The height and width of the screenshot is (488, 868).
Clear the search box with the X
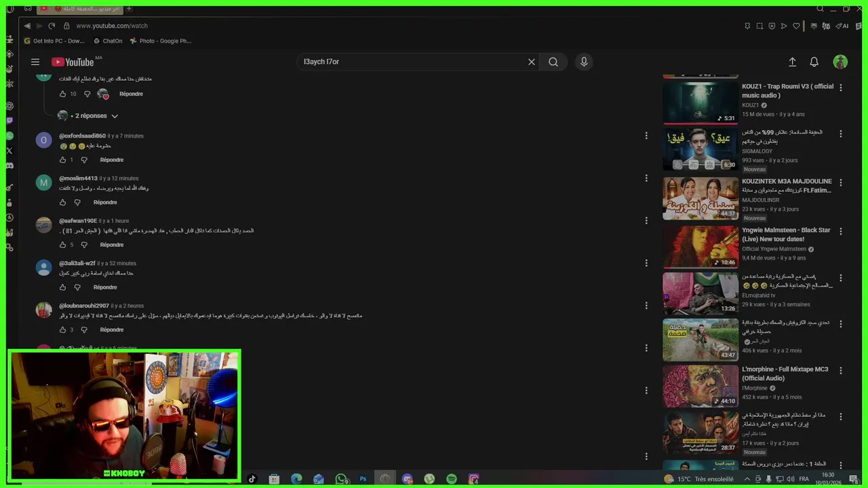tap(532, 62)
